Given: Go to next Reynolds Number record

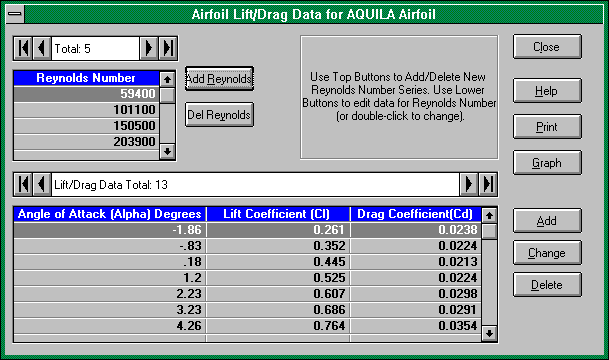Looking at the screenshot, I should pos(149,49).
